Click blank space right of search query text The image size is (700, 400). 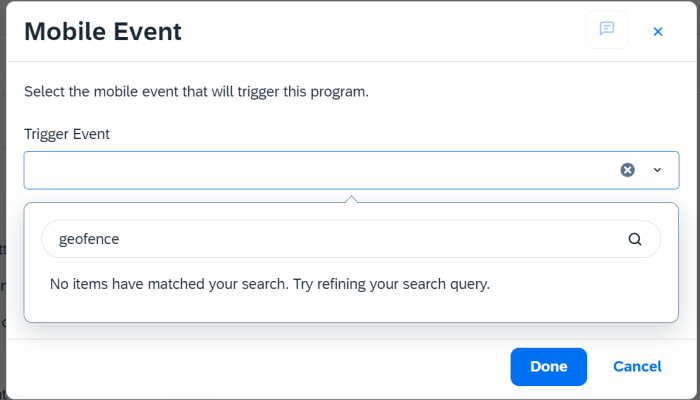tap(371, 239)
